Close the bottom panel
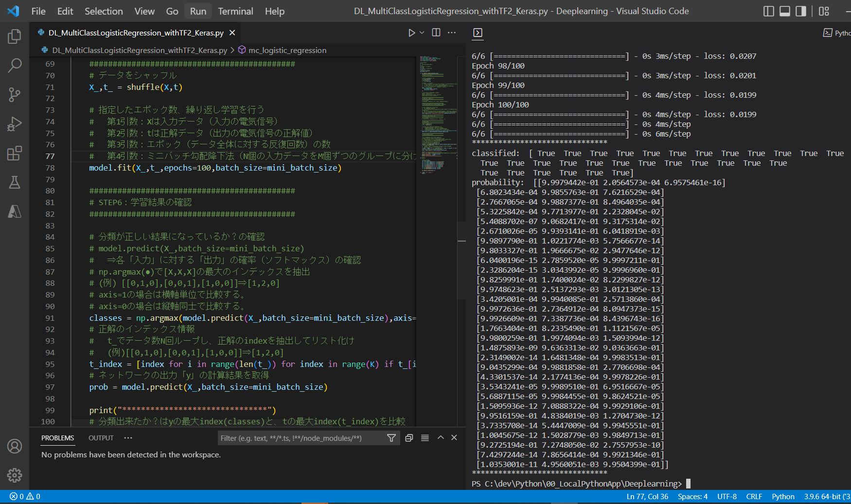This screenshot has width=851, height=504. tap(454, 437)
